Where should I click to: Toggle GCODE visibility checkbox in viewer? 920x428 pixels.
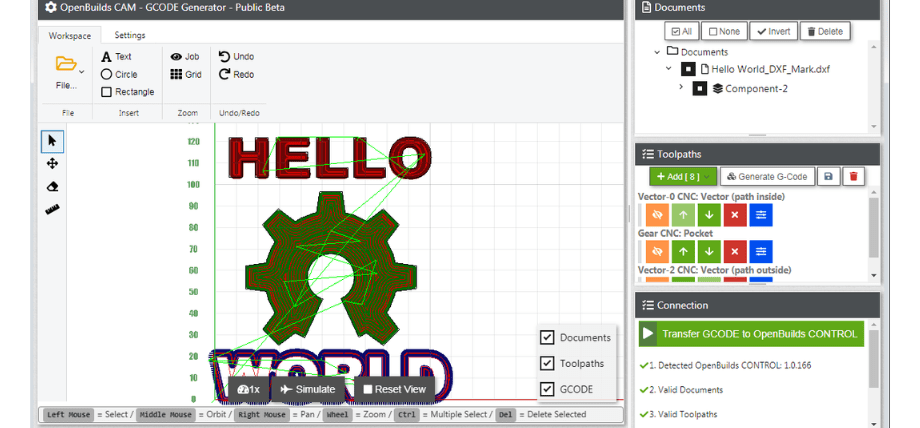pyautogui.click(x=547, y=389)
